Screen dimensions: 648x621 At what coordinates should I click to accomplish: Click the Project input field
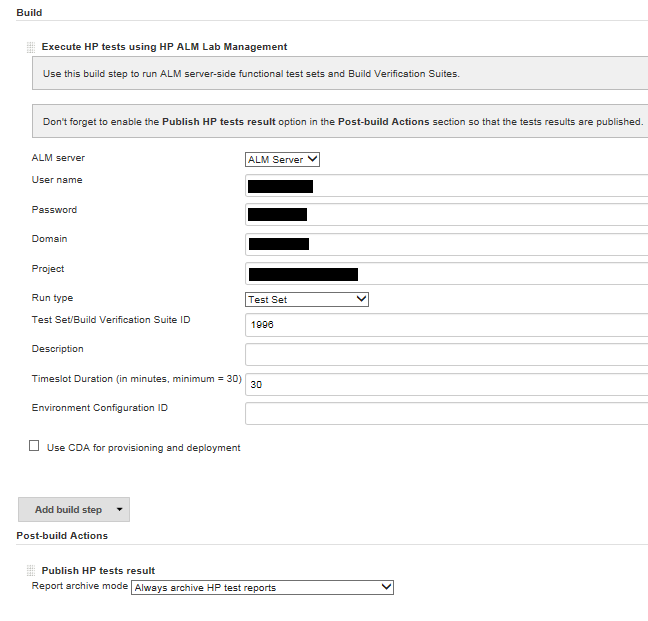pyautogui.click(x=446, y=274)
